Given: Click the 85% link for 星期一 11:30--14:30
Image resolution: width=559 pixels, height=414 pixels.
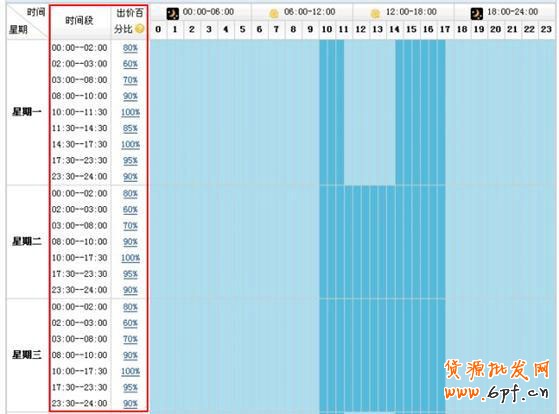Looking at the screenshot, I should [130, 128].
